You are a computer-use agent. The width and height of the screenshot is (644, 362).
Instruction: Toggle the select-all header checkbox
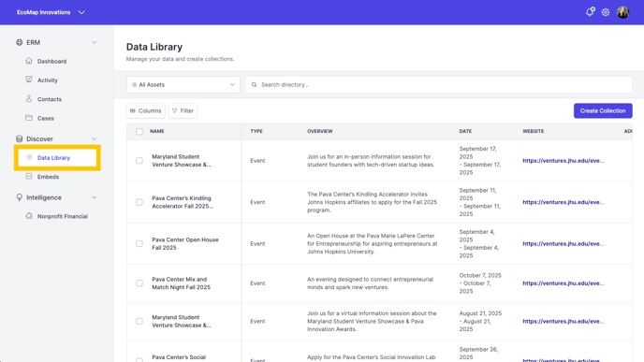click(139, 131)
